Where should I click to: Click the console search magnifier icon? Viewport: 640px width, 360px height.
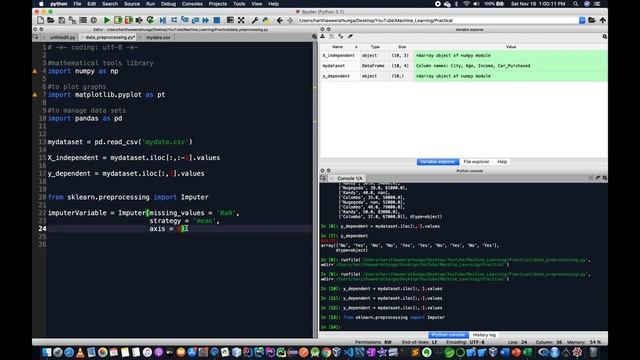pyautogui.click(x=604, y=178)
